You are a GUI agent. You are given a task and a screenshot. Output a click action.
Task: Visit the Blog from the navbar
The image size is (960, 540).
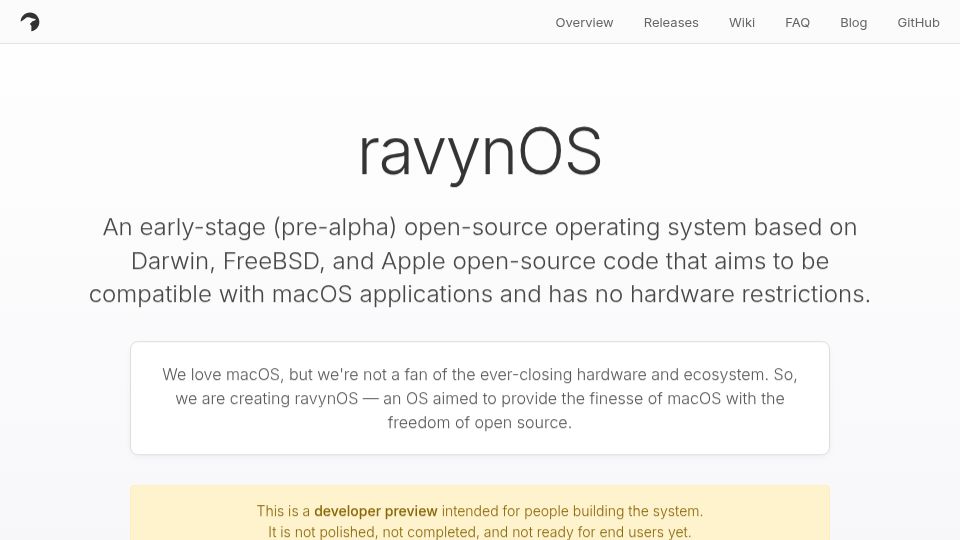pos(853,23)
